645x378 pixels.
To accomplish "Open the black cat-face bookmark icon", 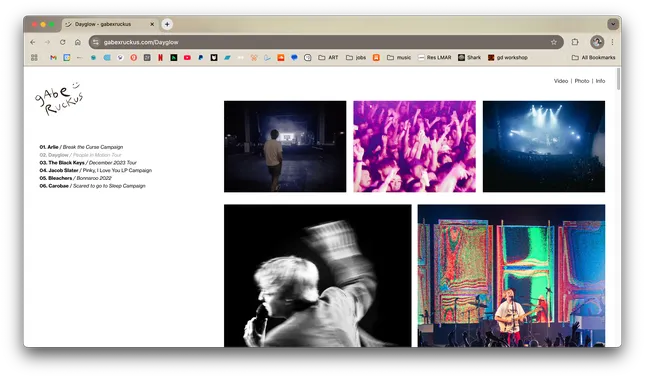I will pyautogui.click(x=214, y=58).
